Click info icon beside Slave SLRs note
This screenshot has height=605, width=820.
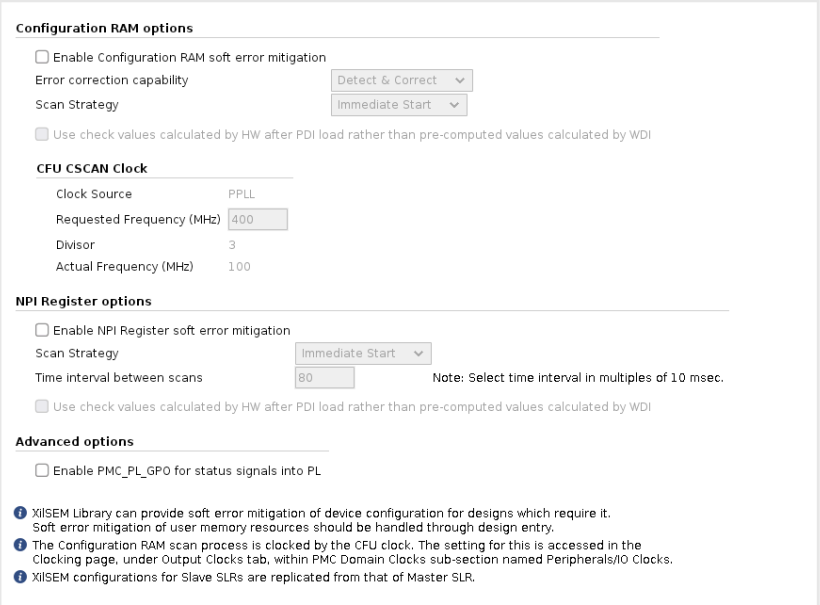tap(21, 576)
